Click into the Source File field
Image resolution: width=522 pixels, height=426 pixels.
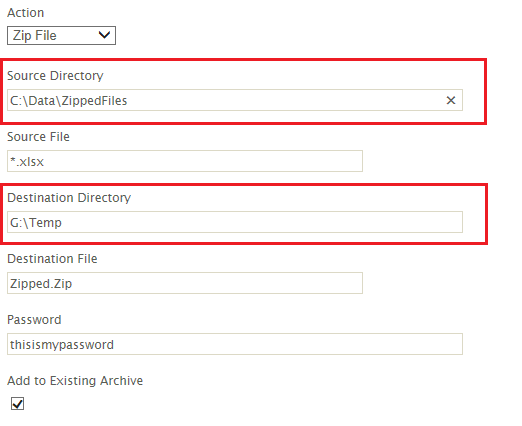(x=185, y=161)
